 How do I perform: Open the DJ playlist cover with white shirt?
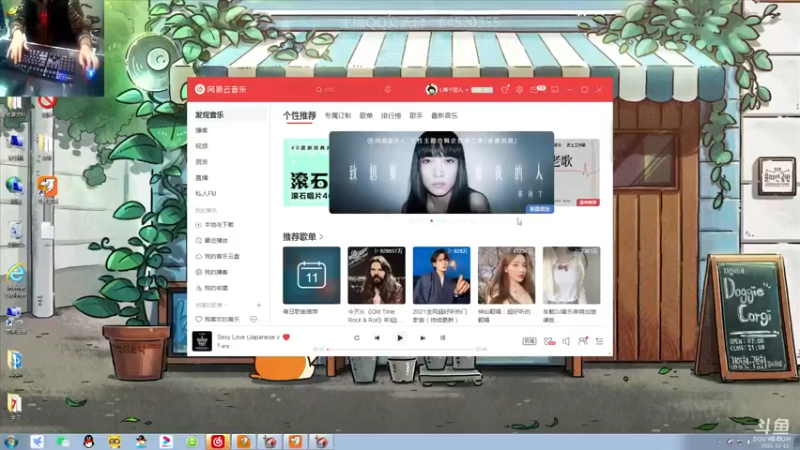(571, 276)
